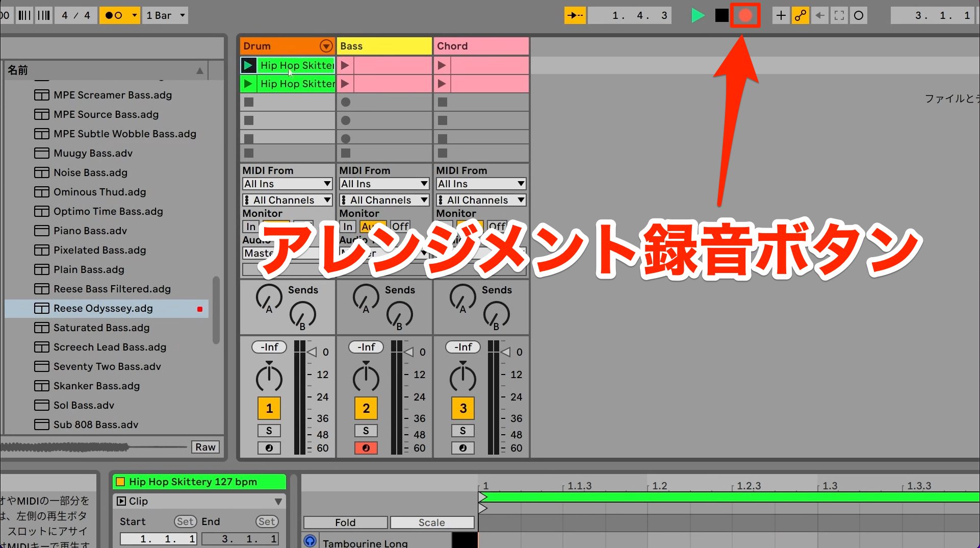Expand the Clip panel dropdown triangle
This screenshot has height=548, width=980.
[278, 502]
